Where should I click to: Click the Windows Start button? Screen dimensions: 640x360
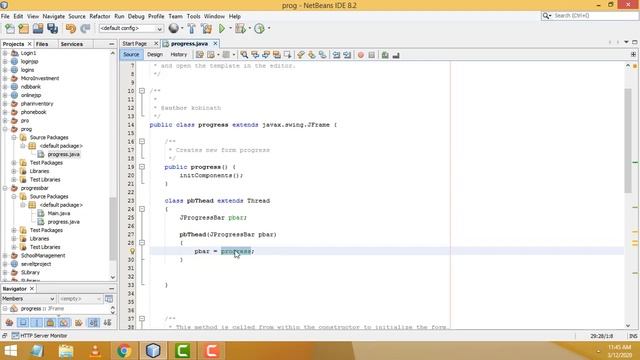point(10,351)
